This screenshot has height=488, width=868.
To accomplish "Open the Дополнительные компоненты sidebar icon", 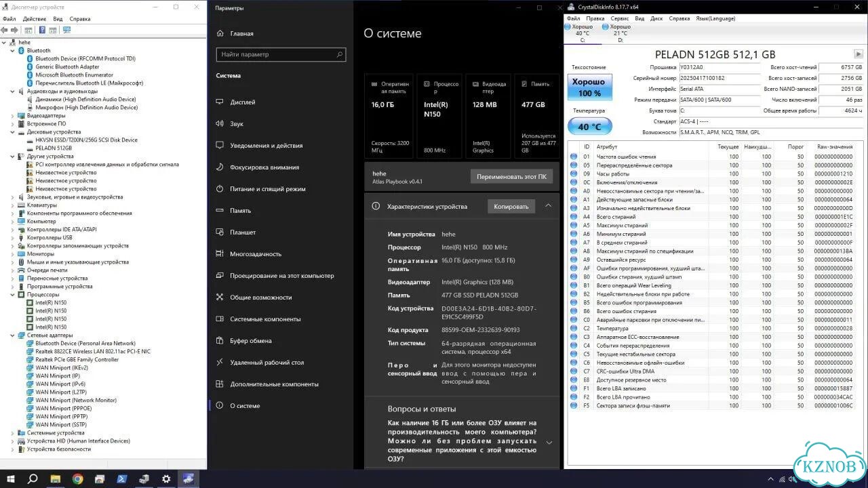I will point(219,384).
